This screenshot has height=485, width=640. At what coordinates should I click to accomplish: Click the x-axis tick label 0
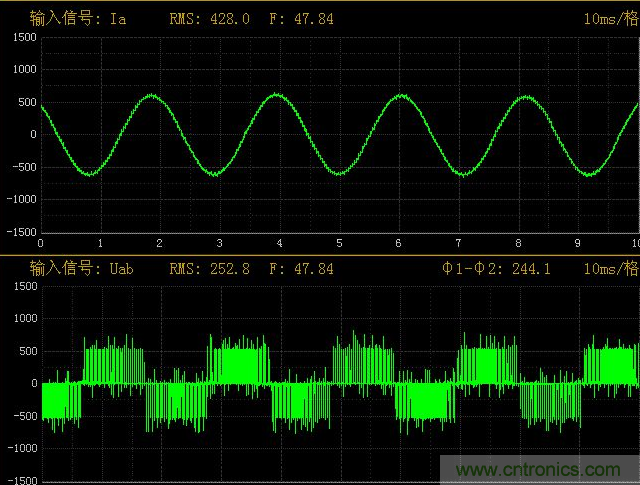pyautogui.click(x=40, y=243)
